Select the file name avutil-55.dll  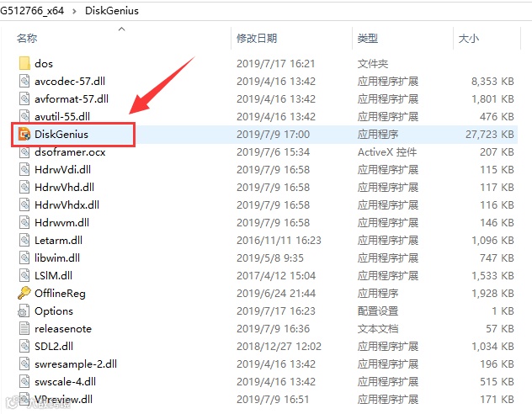point(62,116)
